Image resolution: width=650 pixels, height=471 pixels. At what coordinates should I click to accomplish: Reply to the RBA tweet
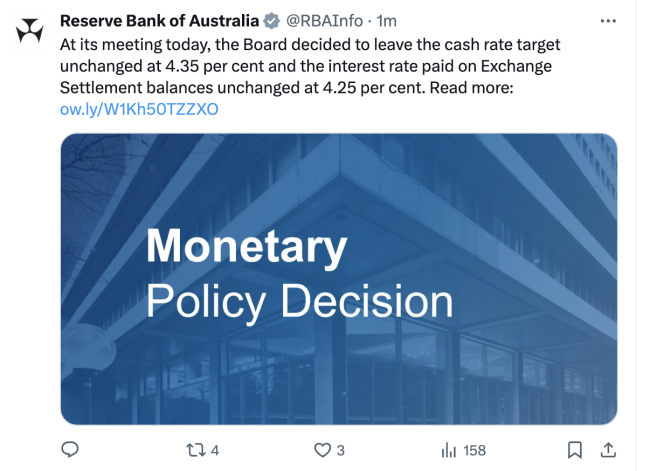[x=70, y=450]
